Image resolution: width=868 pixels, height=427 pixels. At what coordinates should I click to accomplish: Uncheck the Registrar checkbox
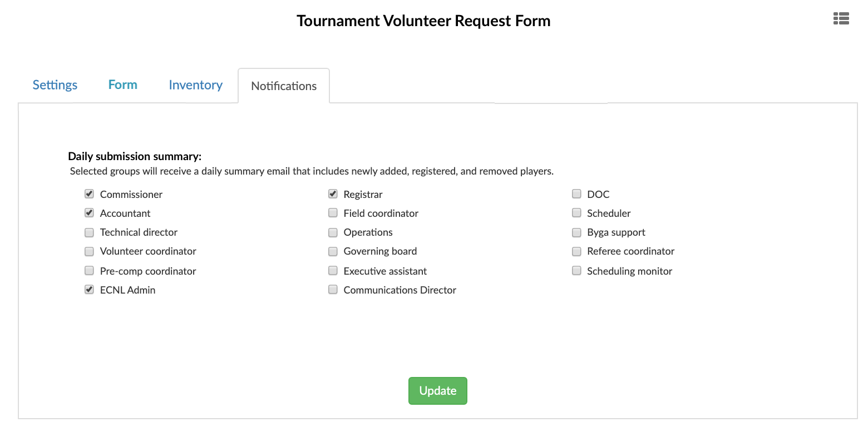(333, 194)
